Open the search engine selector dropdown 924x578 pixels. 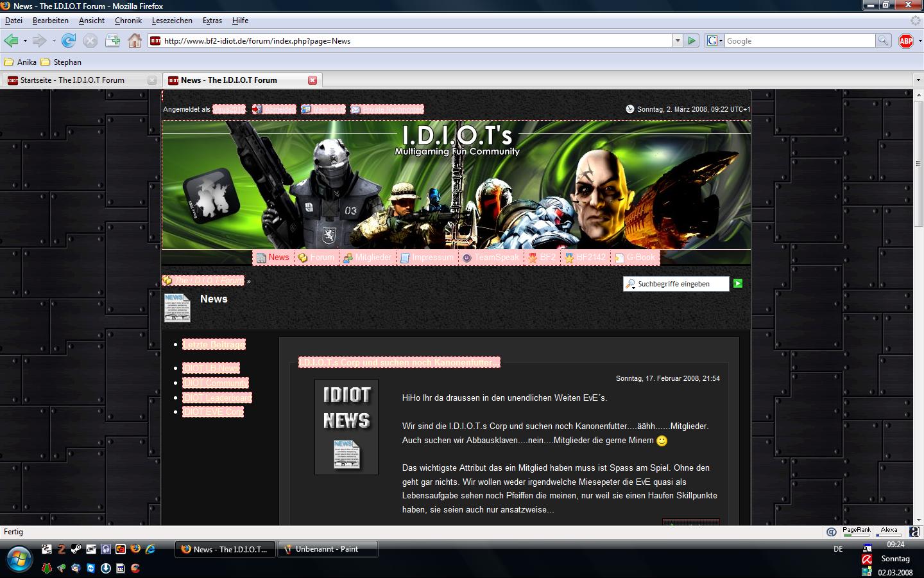point(714,40)
